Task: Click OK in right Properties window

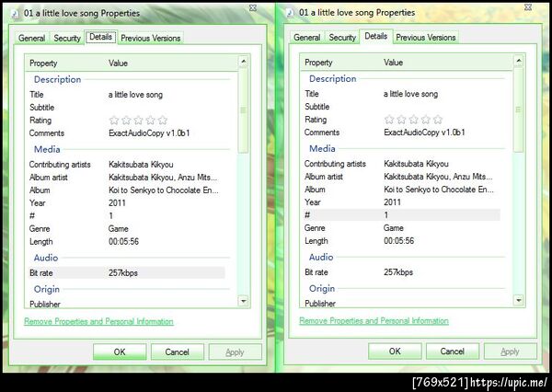Action: (x=395, y=352)
